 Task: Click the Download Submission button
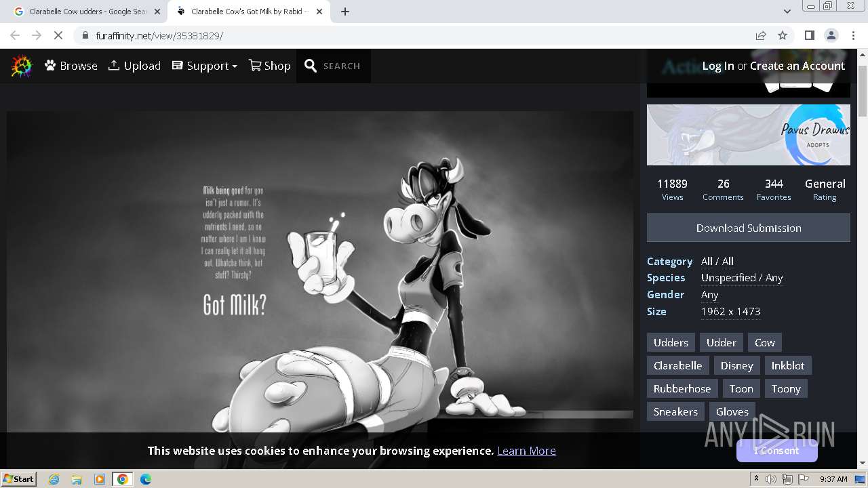tap(749, 228)
